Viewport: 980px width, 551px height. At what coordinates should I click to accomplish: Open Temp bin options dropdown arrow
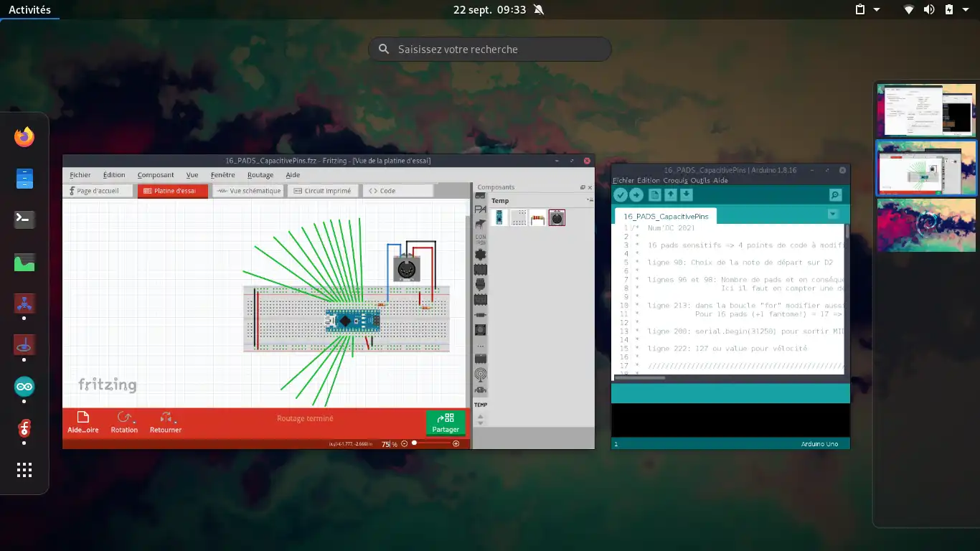click(x=590, y=200)
